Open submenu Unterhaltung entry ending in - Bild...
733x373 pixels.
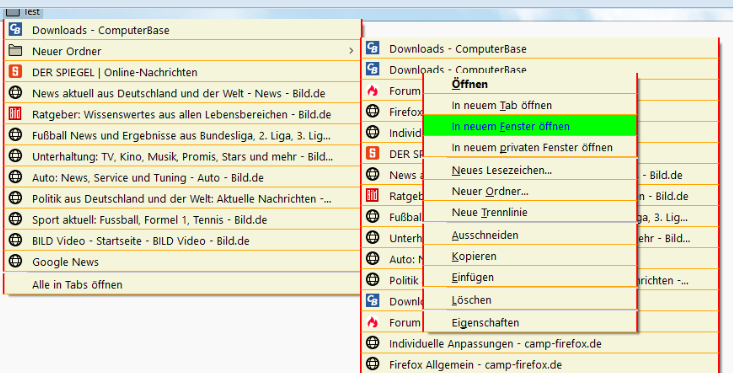click(540, 238)
